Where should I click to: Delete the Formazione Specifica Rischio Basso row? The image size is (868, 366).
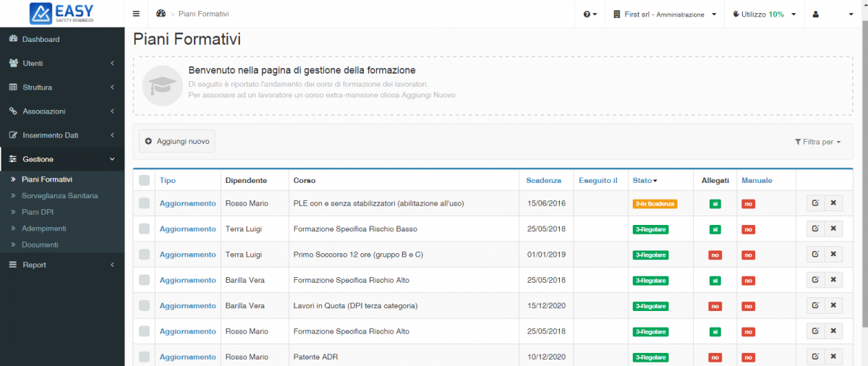tap(833, 229)
